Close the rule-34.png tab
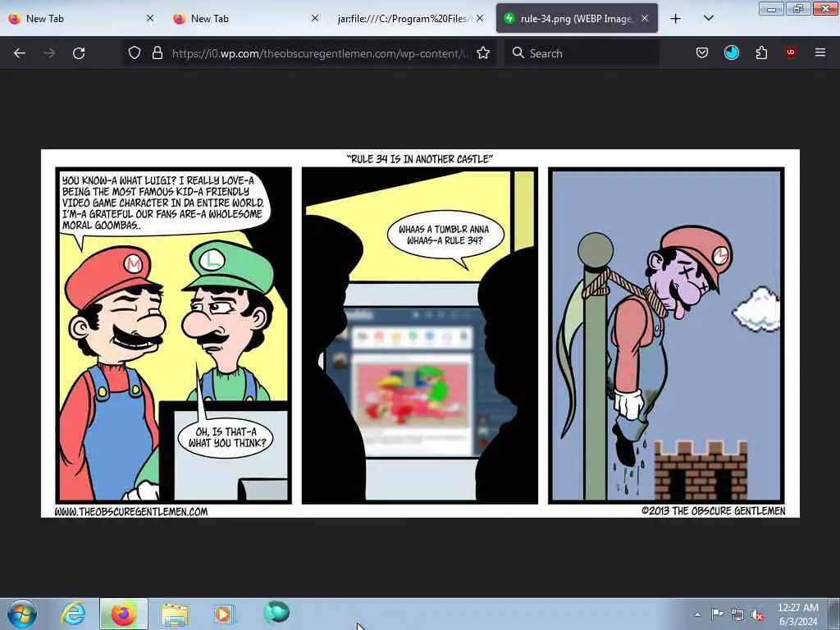840x630 pixels. point(645,18)
